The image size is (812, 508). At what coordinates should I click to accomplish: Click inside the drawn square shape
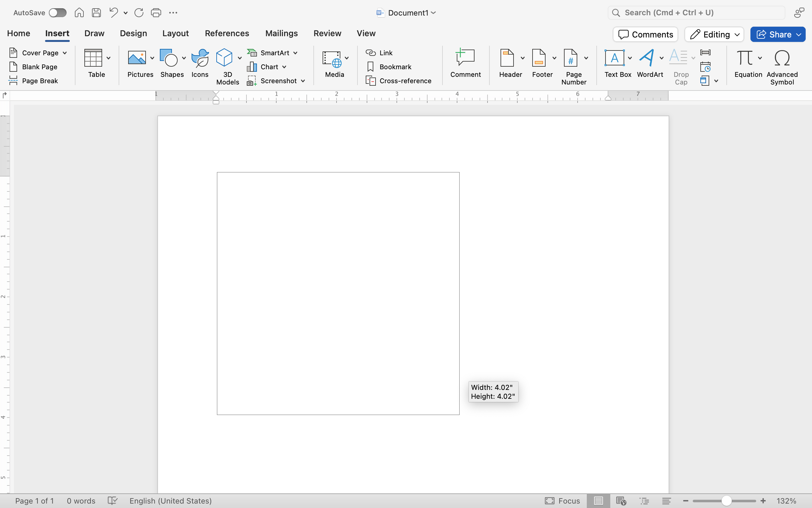pyautogui.click(x=338, y=293)
